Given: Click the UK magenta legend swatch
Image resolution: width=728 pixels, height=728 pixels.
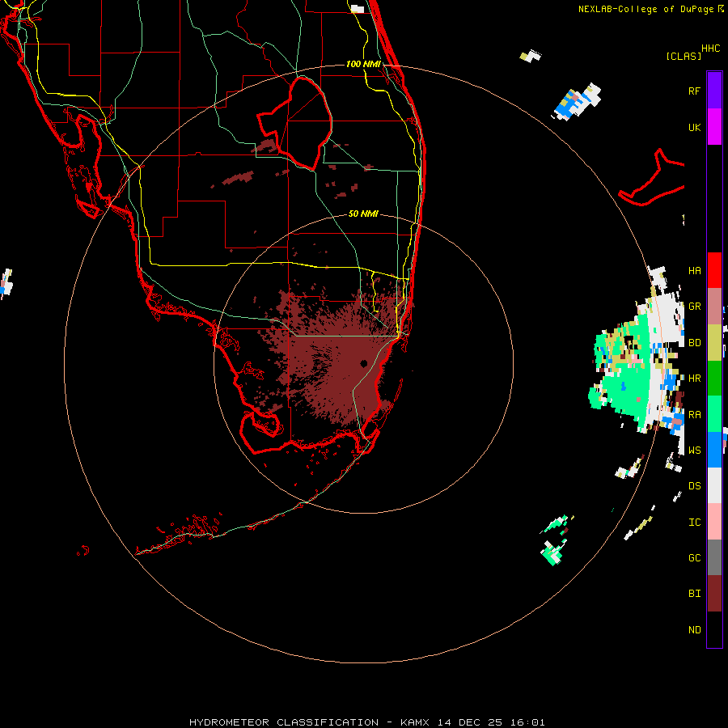Looking at the screenshot, I should 714,127.
